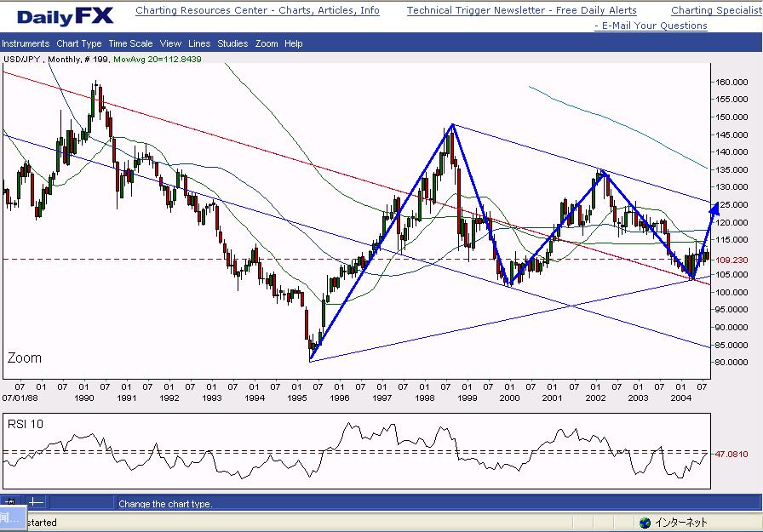763x532 pixels.
Task: Click the DailyFX logo
Action: (65, 16)
